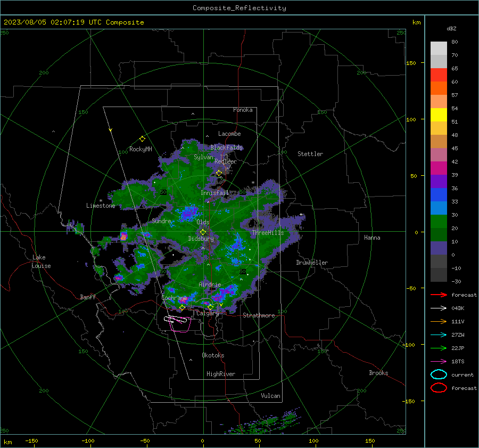Screen dimensions: 479x448
Task: Click the green 22JP arrow in legend
Action: click(x=439, y=348)
